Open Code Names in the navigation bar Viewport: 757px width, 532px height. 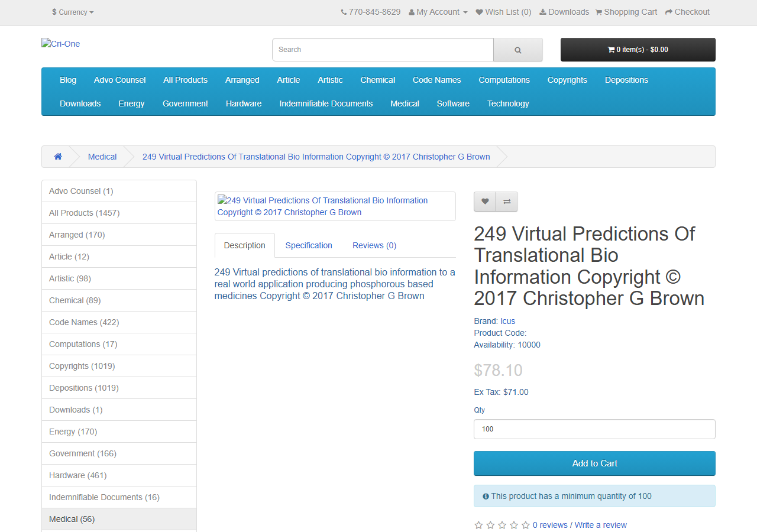pos(437,80)
